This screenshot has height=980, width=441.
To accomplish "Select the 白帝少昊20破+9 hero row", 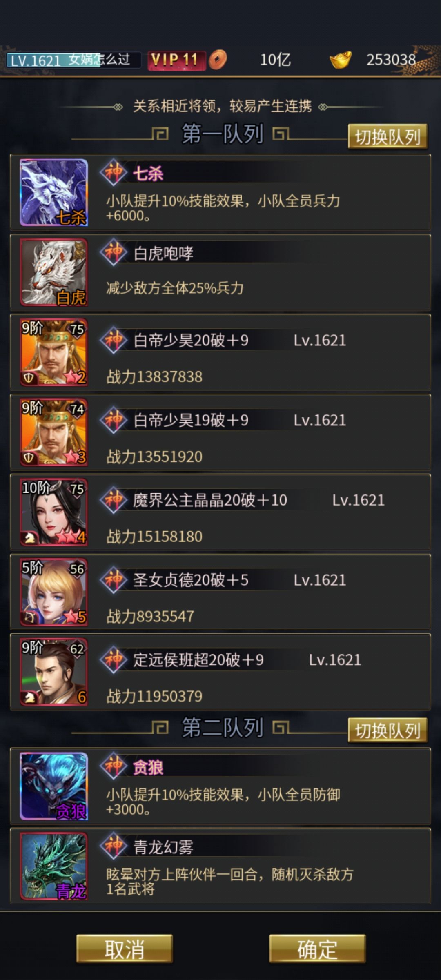I will pos(220,352).
